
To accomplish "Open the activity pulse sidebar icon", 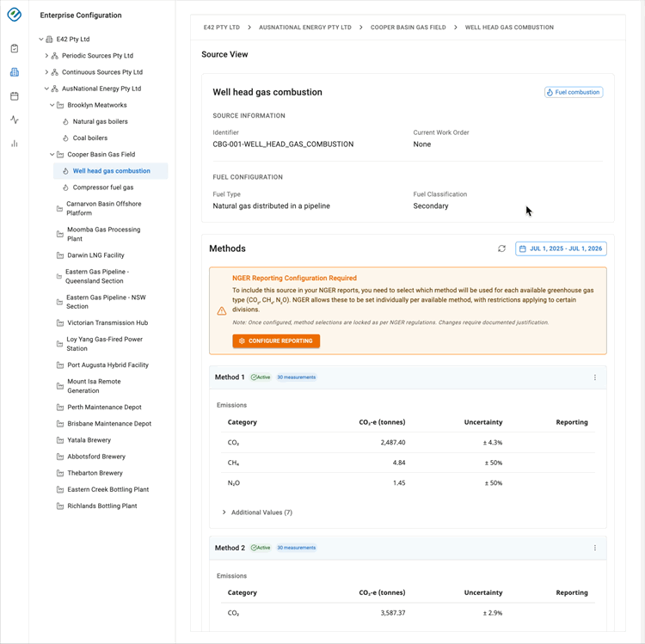I will [15, 120].
